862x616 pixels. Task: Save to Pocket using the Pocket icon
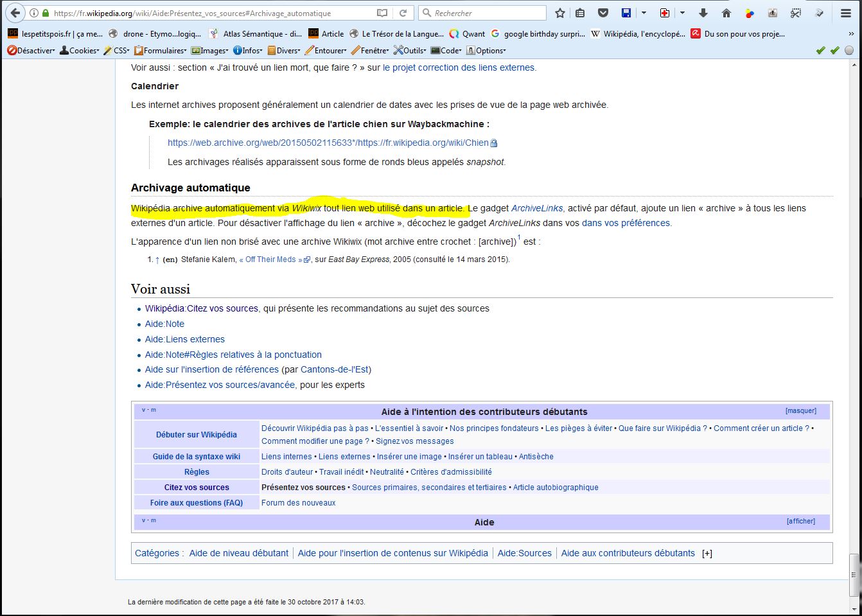click(603, 13)
